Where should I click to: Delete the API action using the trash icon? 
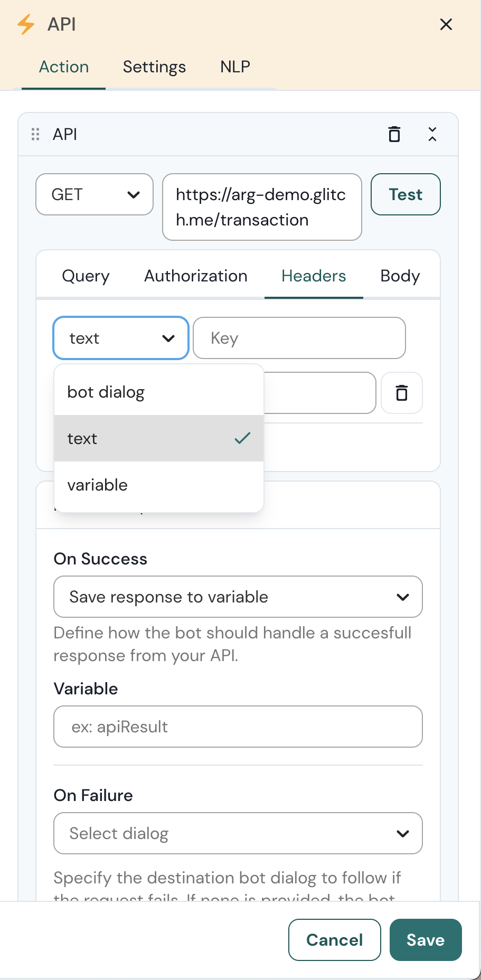coord(394,135)
